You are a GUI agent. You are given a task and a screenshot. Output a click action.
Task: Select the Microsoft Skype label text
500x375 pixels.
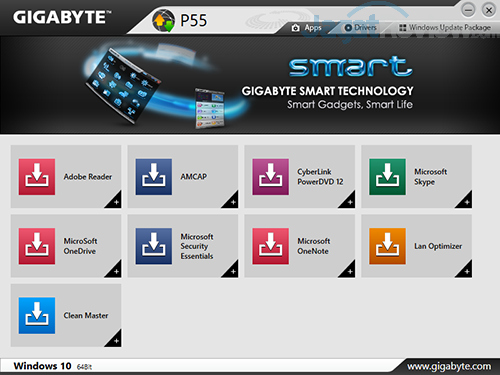[430, 177]
